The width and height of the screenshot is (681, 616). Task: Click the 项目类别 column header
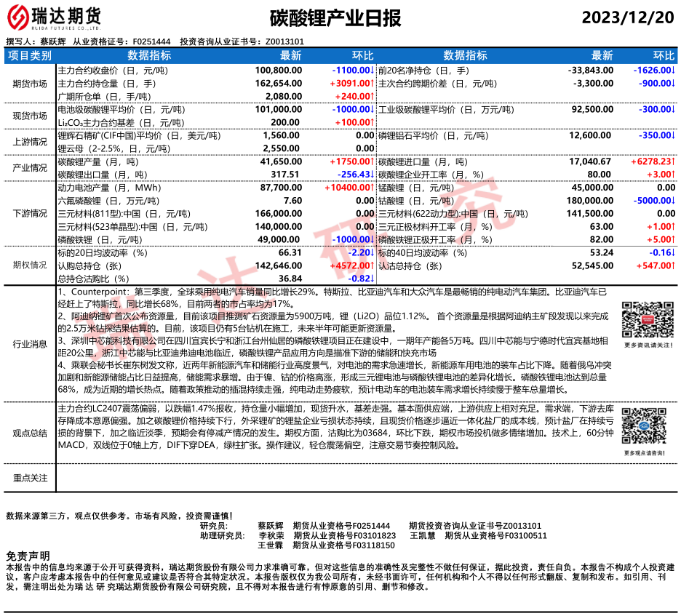30,56
